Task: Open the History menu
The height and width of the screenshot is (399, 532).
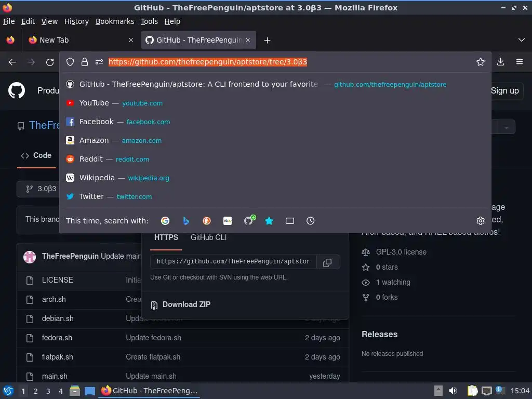Action: [76, 21]
